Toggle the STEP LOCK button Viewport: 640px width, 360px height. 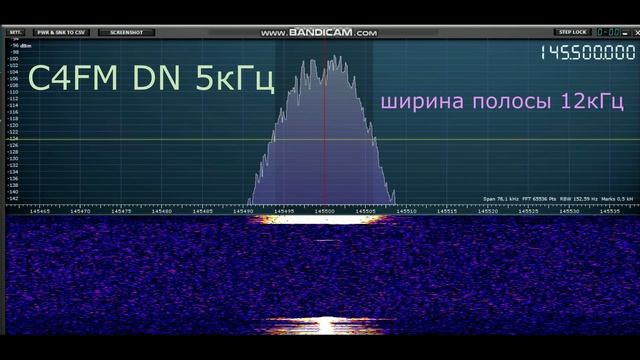click(x=572, y=32)
